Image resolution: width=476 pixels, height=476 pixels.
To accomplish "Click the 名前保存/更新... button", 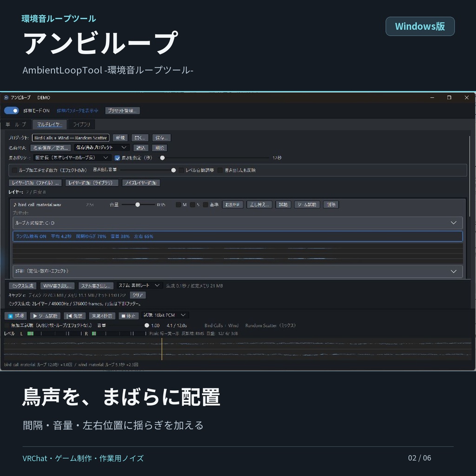I will tap(51, 148).
